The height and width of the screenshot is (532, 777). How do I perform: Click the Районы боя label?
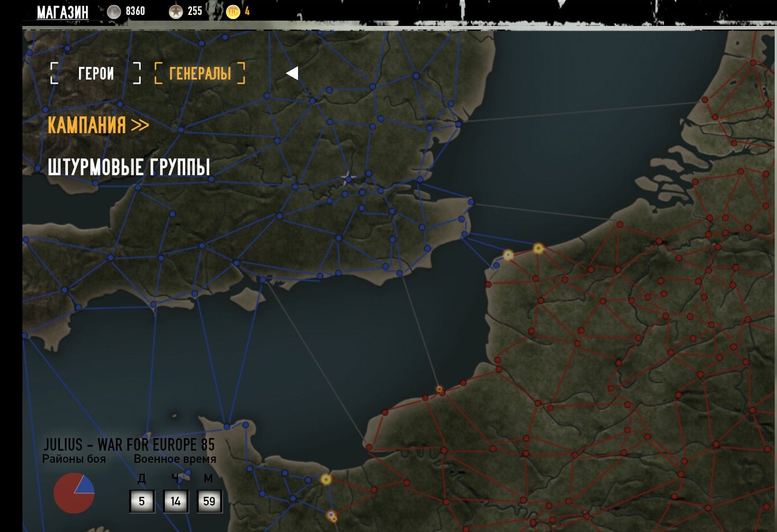(x=74, y=459)
